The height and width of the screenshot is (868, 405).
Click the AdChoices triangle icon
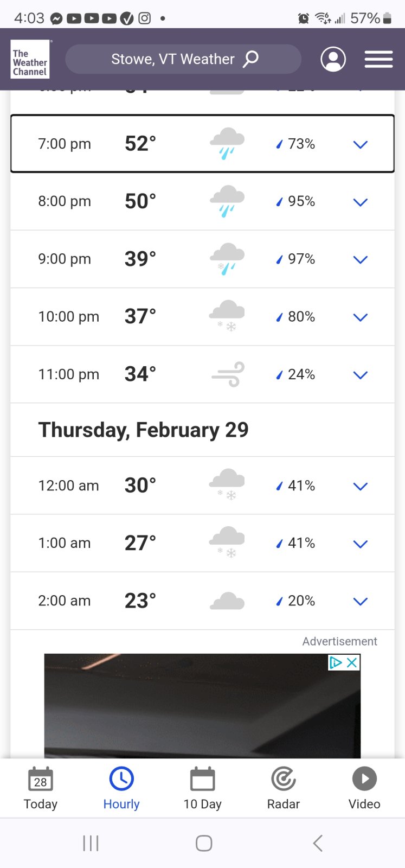(336, 662)
